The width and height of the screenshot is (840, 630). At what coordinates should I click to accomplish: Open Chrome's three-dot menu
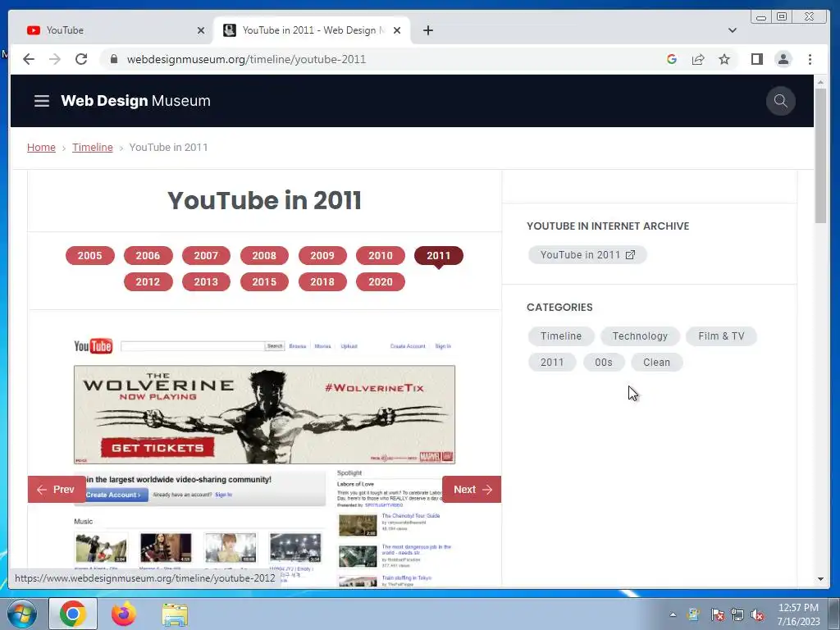[810, 59]
